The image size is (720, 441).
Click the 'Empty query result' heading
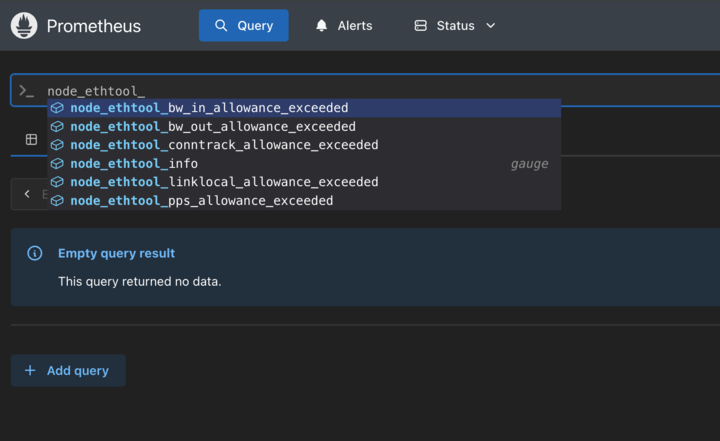pos(116,254)
